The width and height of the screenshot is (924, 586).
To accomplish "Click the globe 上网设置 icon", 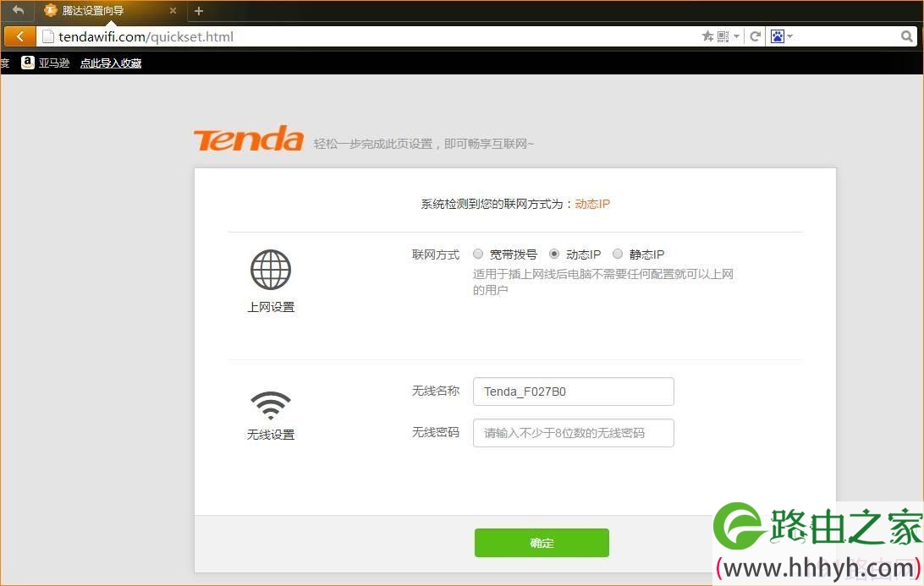I will [271, 270].
